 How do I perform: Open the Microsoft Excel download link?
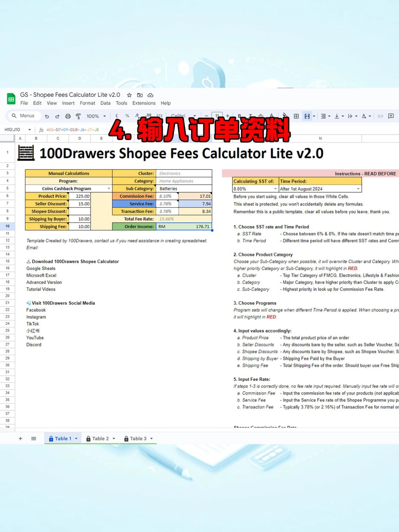(41, 275)
